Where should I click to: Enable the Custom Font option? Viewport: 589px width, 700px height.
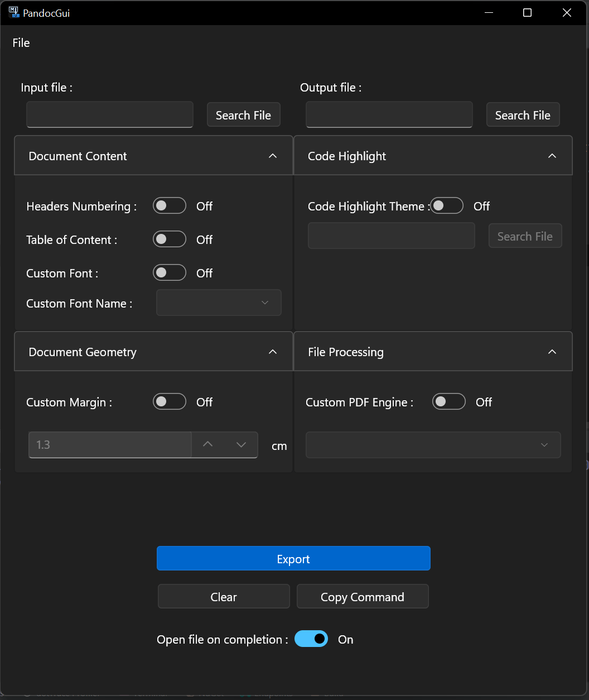coord(169,272)
